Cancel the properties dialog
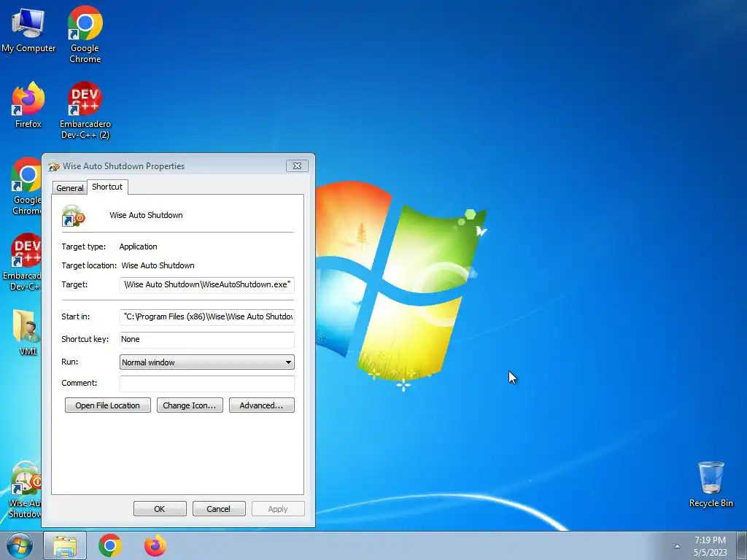The width and height of the screenshot is (747, 560). tap(219, 508)
